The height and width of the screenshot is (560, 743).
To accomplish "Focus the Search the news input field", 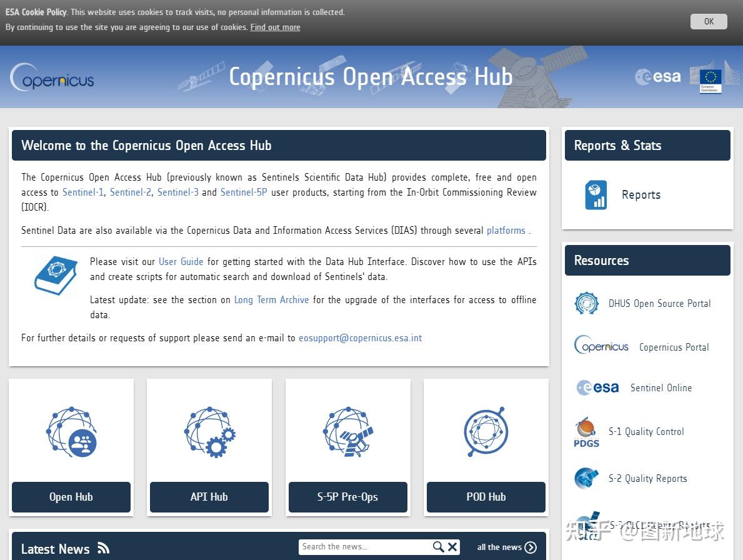I will pos(365,547).
